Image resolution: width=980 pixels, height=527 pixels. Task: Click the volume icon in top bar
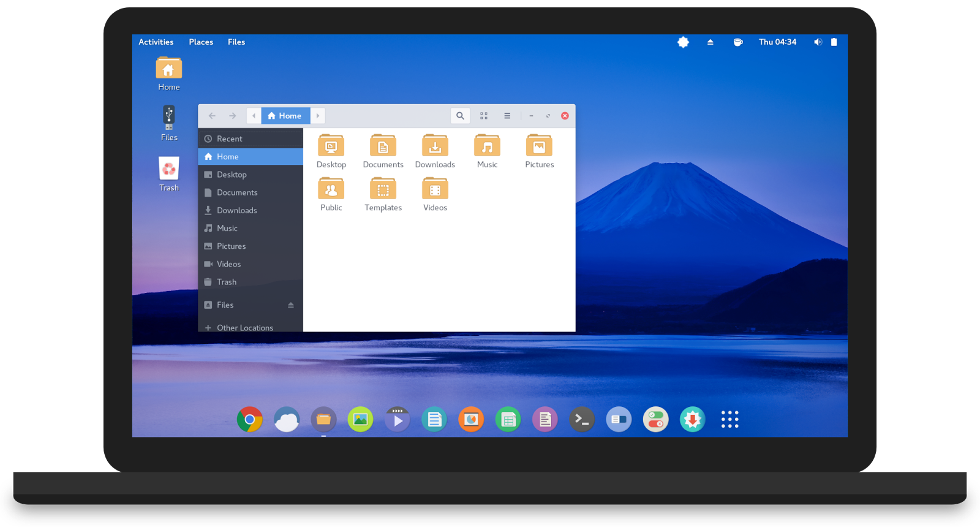818,42
